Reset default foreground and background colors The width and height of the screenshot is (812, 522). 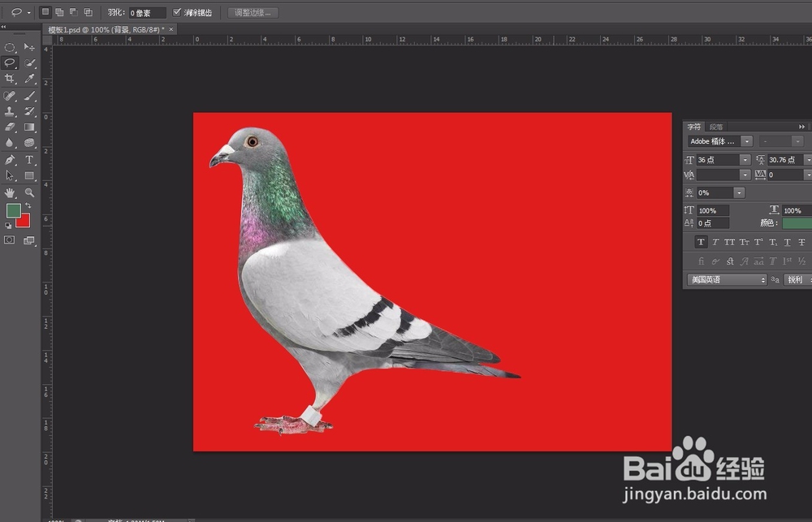8,225
